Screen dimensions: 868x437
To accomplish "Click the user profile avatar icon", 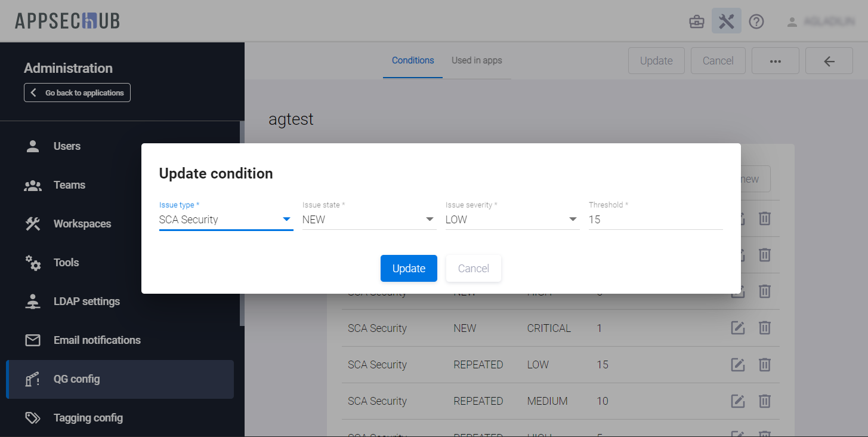I will (x=792, y=22).
